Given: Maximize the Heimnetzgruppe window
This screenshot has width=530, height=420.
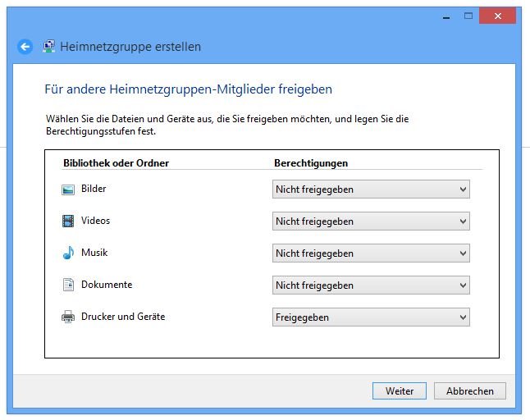Looking at the screenshot, I should (x=468, y=16).
